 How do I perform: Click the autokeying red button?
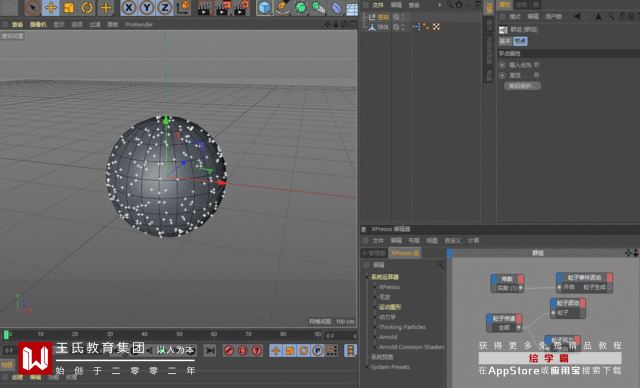click(x=243, y=350)
